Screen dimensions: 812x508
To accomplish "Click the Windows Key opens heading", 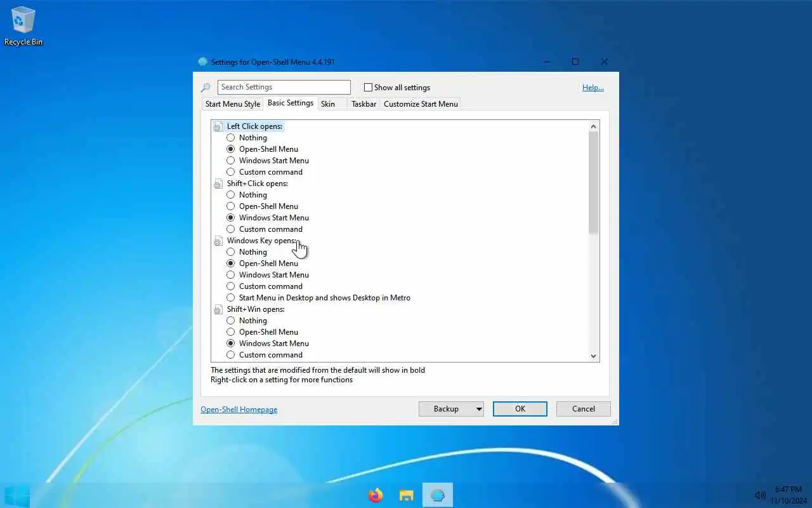I will 261,241.
